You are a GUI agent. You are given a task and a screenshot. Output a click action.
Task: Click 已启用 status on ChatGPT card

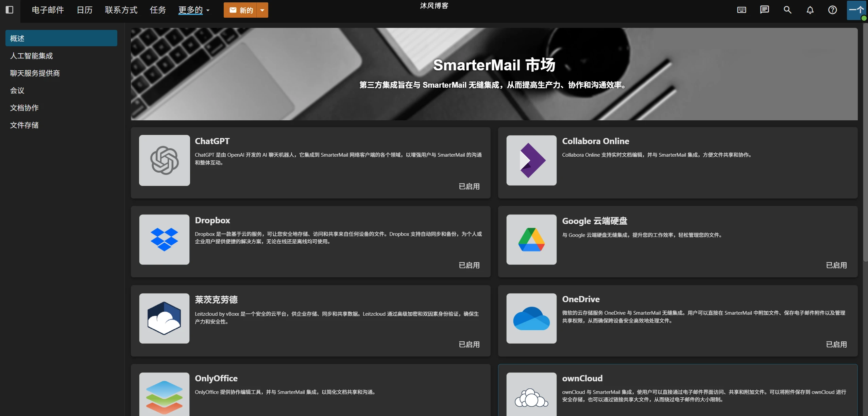point(469,186)
